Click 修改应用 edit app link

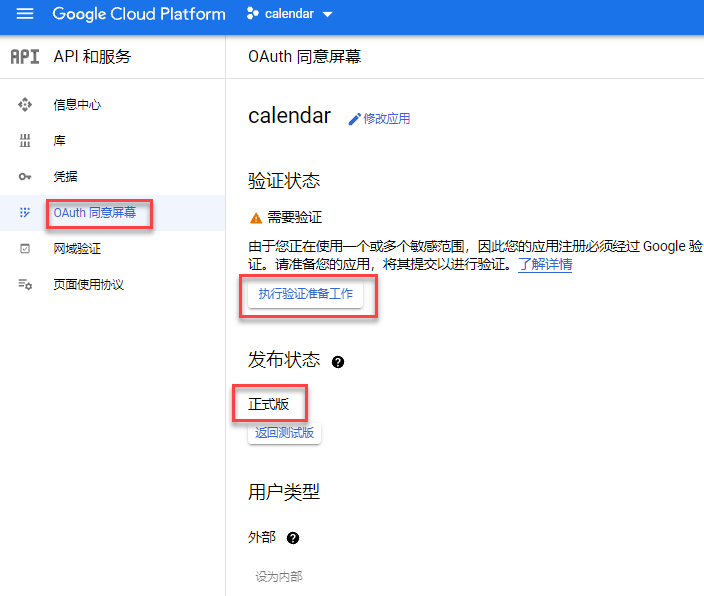click(387, 119)
